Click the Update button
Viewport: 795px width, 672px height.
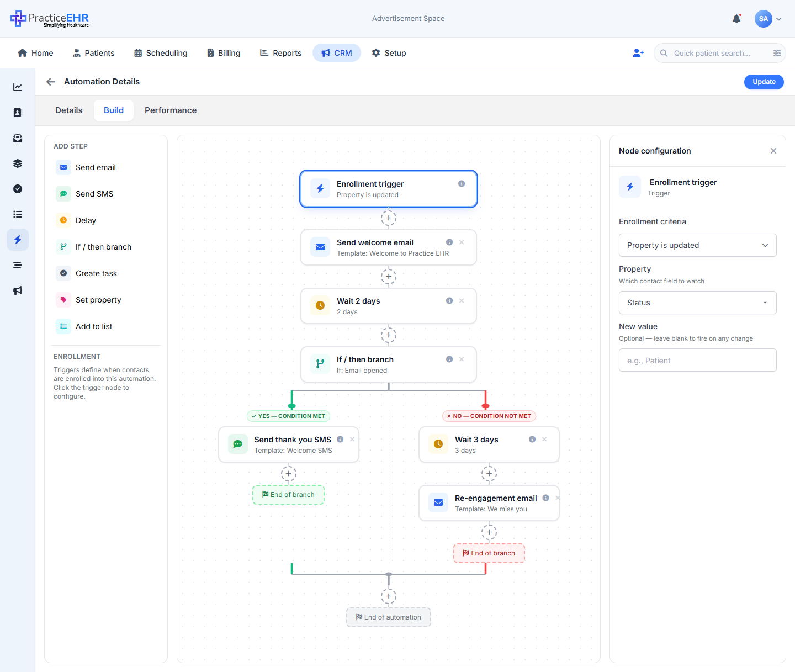point(764,82)
